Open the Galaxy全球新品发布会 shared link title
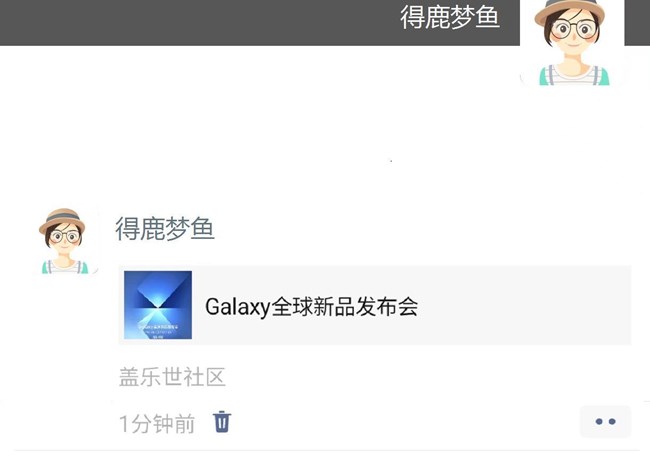The image size is (650, 457). (311, 306)
